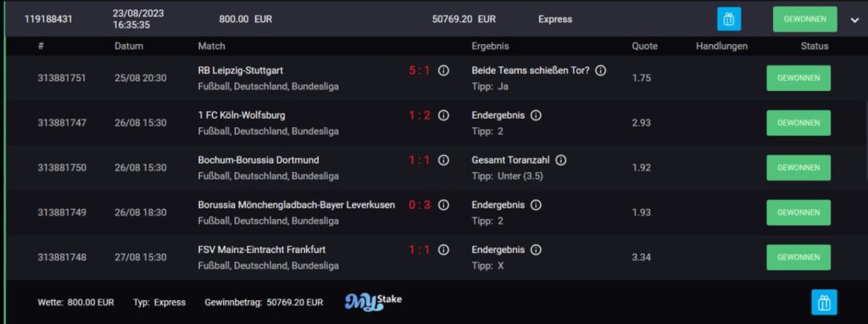Viewport: 868px width, 324px height.
Task: Click Gewonnen status for RB Leipzig-Stuttgart
Action: 798,78
